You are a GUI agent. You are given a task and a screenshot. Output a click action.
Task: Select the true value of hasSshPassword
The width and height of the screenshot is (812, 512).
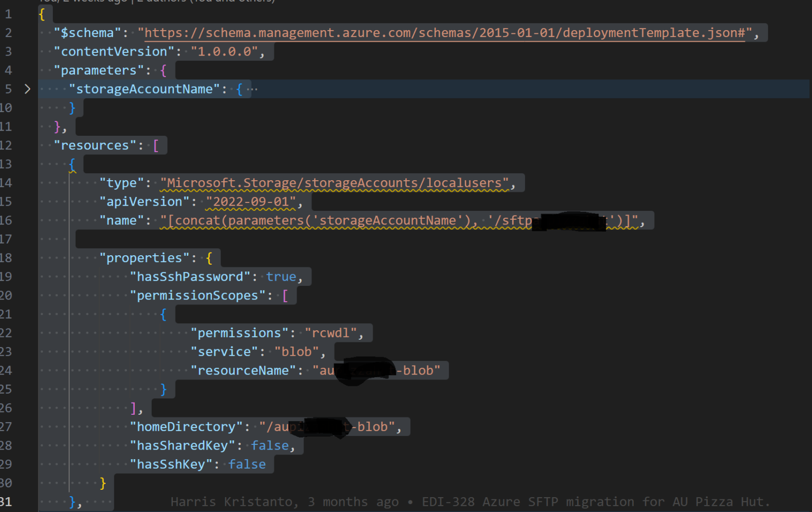281,277
